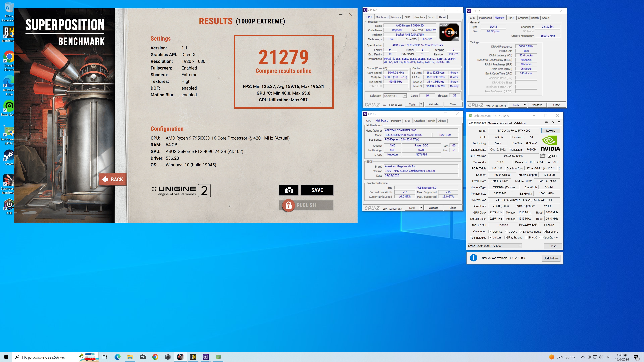This screenshot has width=644, height=362.
Task: Open the Graphics tab in CPU-Z mainboard window
Action: click(x=419, y=121)
